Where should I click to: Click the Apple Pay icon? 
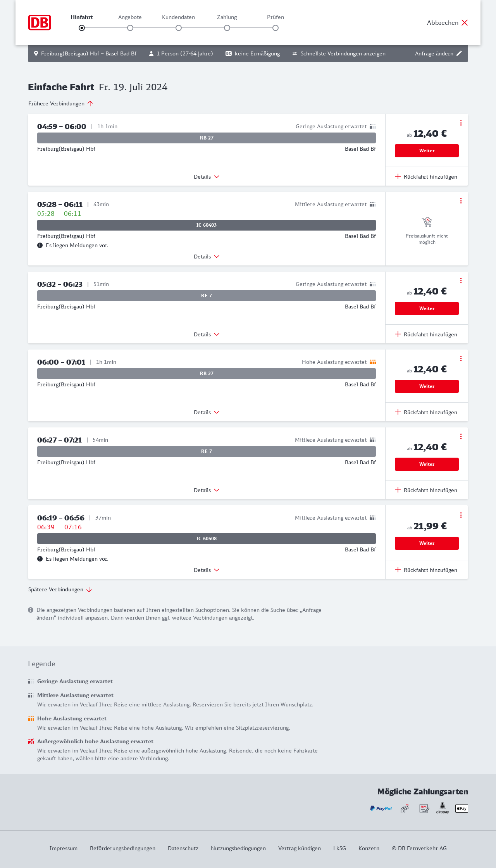point(462,808)
